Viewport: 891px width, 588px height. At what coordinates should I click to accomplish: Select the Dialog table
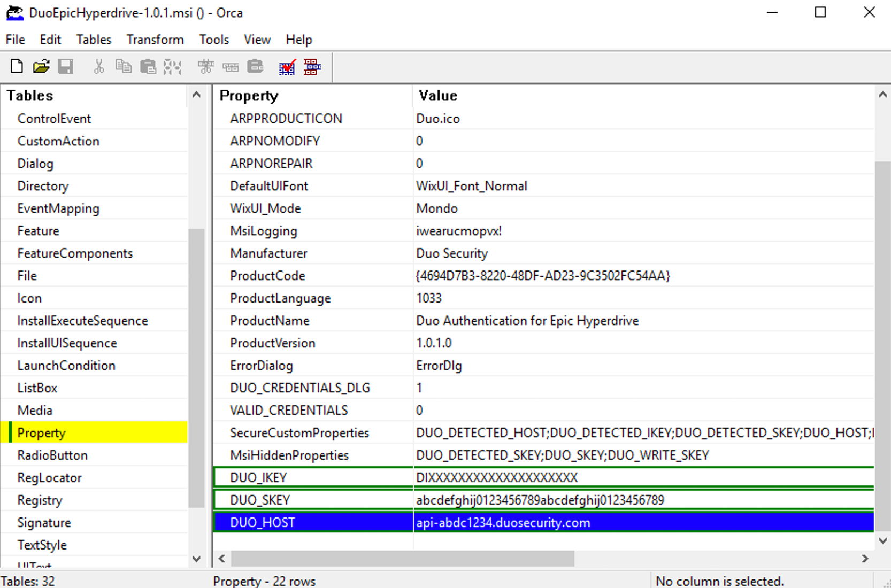(35, 164)
